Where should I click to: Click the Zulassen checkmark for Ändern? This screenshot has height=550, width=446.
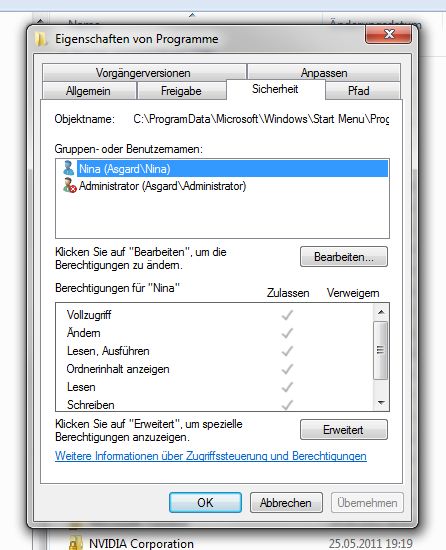287,333
